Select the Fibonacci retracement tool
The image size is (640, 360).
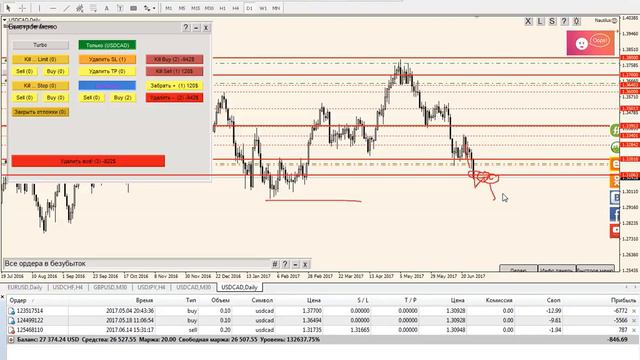(x=93, y=8)
